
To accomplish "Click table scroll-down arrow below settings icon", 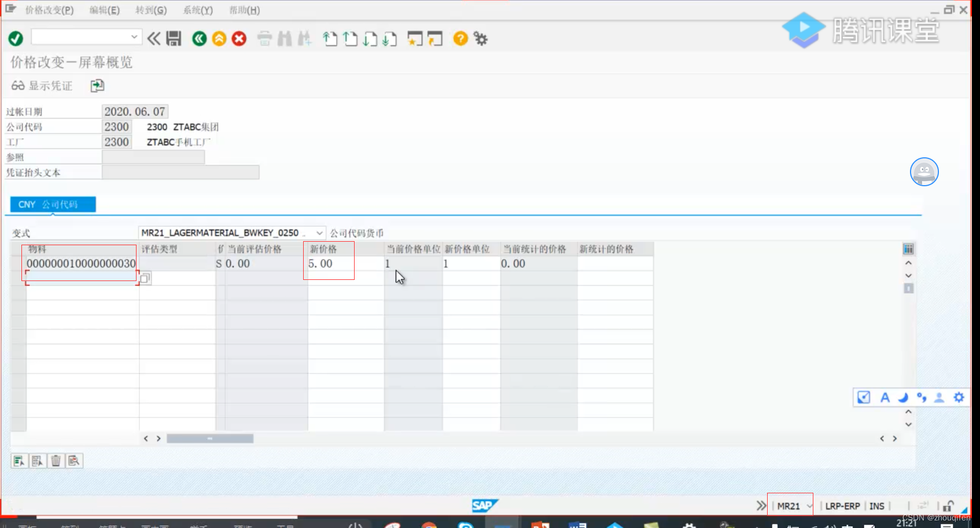I will tap(908, 276).
